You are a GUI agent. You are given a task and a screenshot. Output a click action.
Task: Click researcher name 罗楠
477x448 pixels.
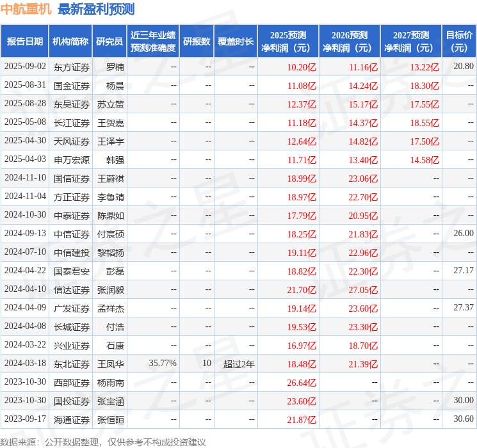tap(115, 67)
